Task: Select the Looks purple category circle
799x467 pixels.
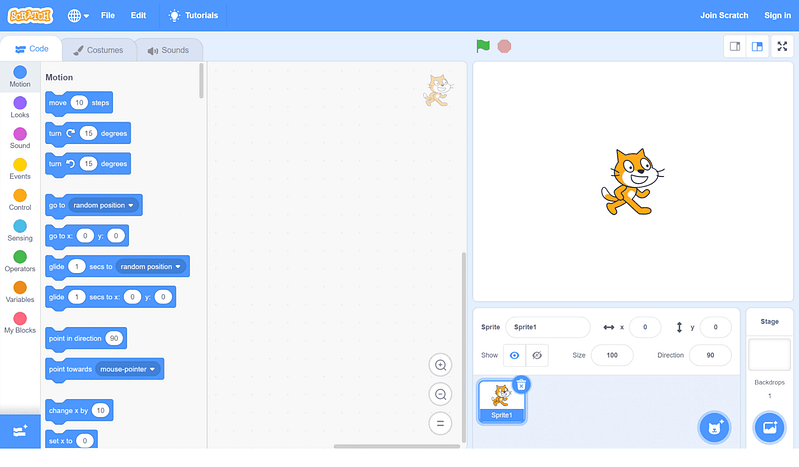Action: [x=20, y=103]
